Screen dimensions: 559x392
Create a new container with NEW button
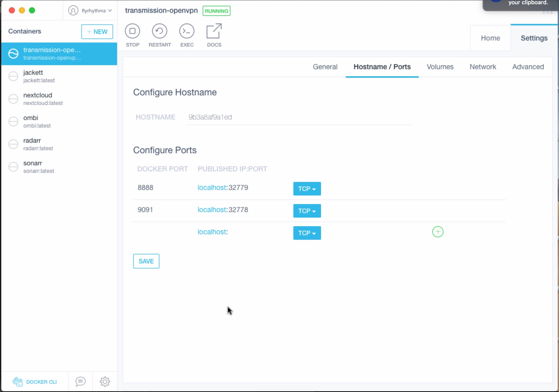[x=97, y=32]
